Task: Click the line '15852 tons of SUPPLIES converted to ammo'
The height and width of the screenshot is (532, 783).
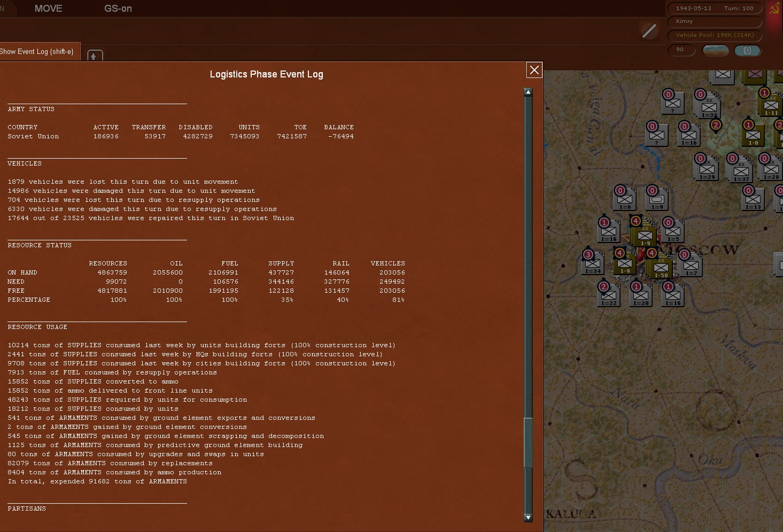Action: 93,381
